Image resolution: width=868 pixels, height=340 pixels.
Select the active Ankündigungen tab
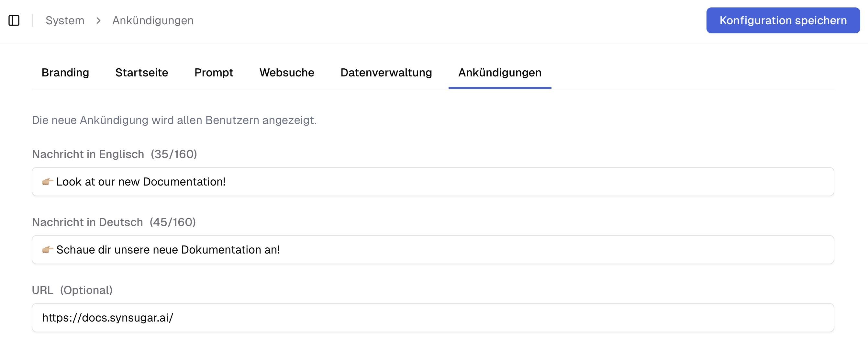pos(499,73)
